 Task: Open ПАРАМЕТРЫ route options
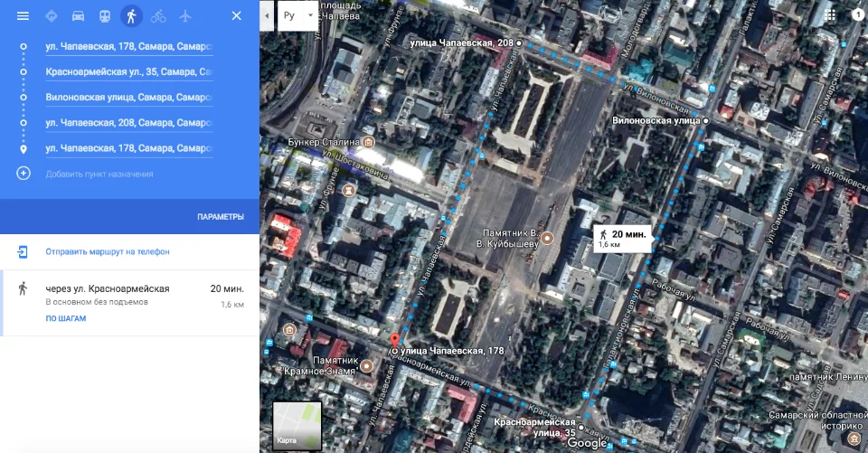[x=221, y=216]
